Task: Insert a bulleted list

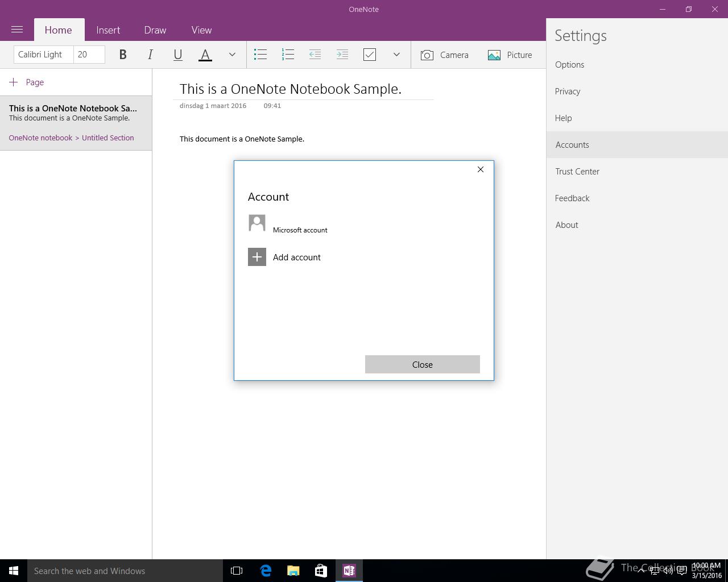Action: [x=260, y=55]
